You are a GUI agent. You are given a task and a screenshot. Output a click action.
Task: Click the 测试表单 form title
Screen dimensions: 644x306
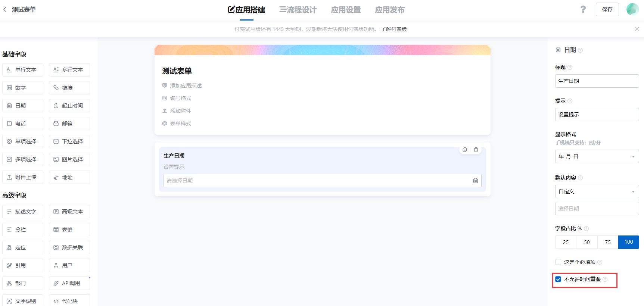click(177, 71)
